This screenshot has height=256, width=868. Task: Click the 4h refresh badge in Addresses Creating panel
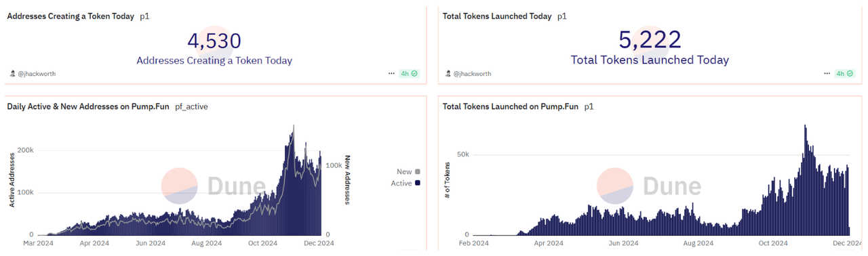(x=409, y=73)
